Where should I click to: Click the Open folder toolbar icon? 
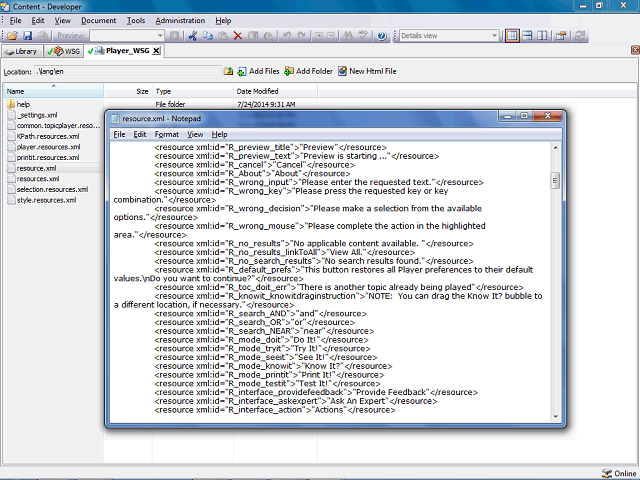pyautogui.click(x=12, y=36)
